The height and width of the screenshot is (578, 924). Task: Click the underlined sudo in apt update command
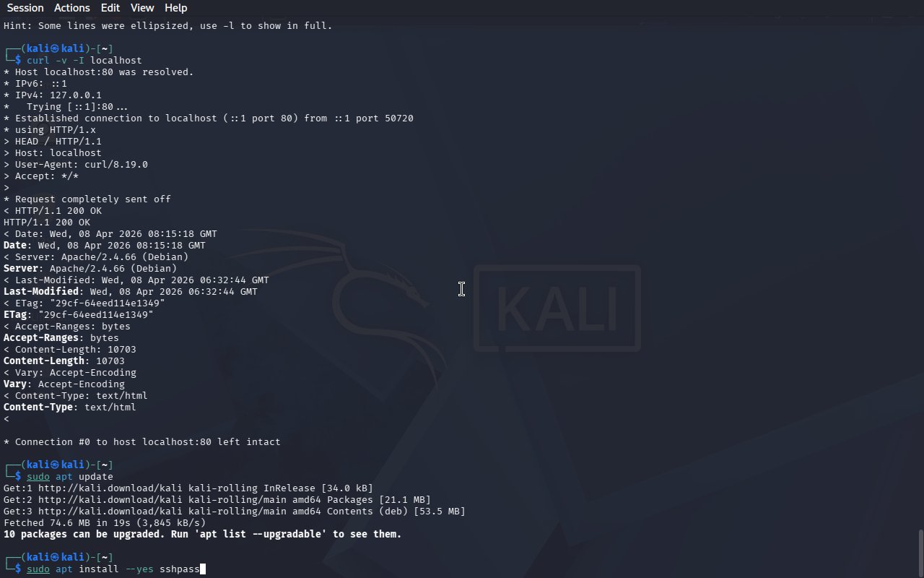click(38, 477)
